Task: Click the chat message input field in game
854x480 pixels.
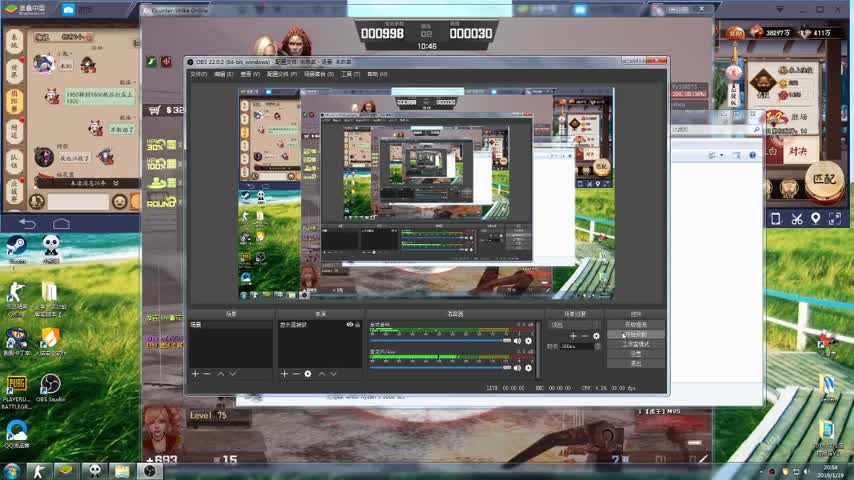Action: click(x=78, y=202)
